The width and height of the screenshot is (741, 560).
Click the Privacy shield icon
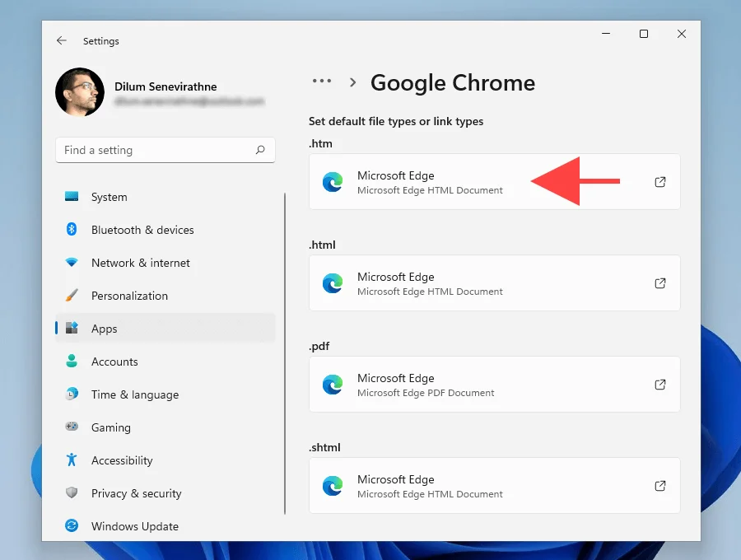(72, 493)
